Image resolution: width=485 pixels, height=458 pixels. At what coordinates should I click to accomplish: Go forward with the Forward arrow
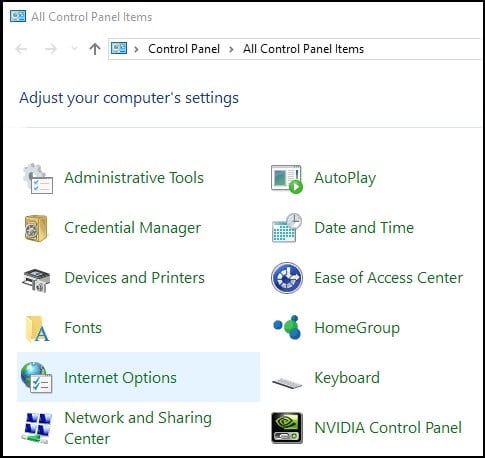coord(51,49)
